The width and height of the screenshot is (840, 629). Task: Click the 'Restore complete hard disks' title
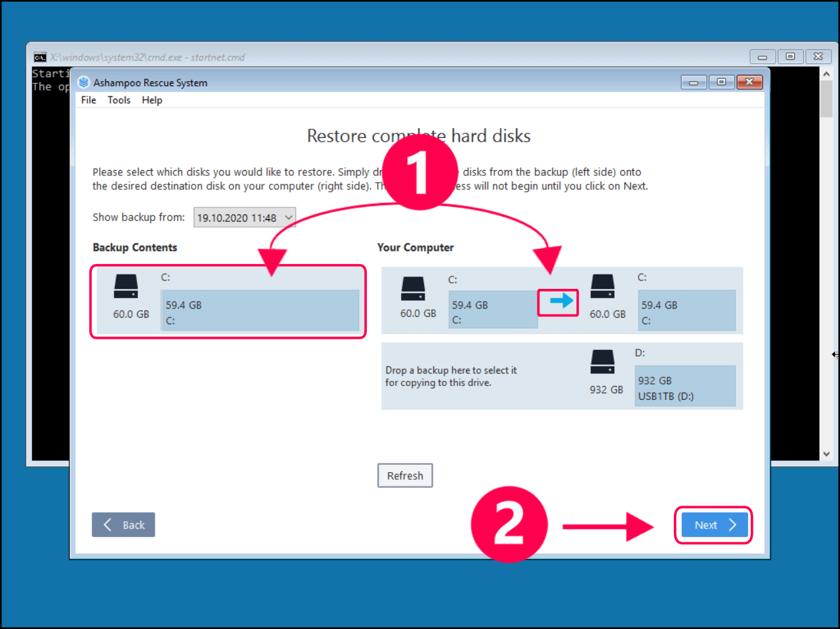419,136
